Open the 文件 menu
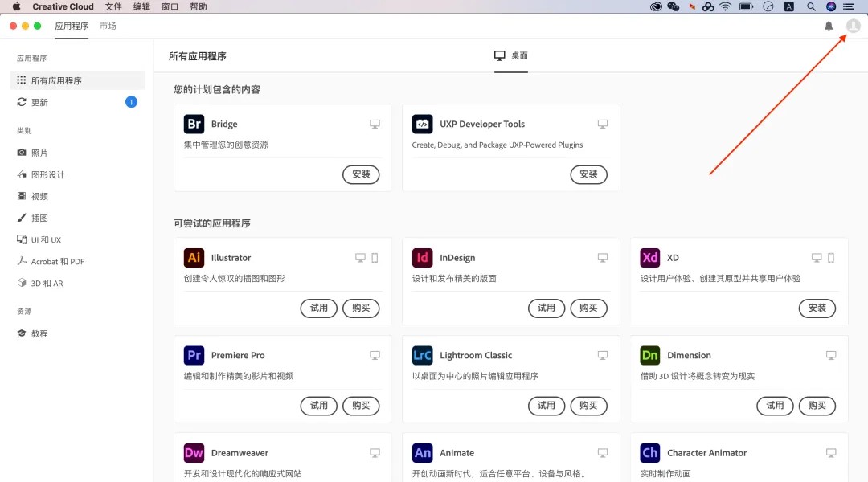 pyautogui.click(x=113, y=6)
